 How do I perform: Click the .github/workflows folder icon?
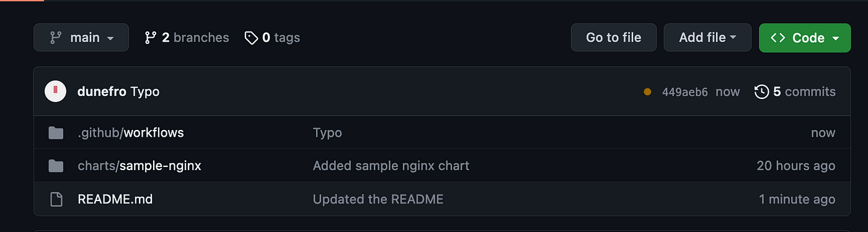56,132
